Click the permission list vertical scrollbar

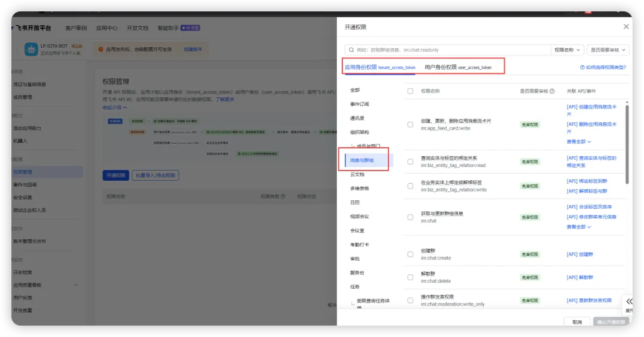pyautogui.click(x=627, y=145)
